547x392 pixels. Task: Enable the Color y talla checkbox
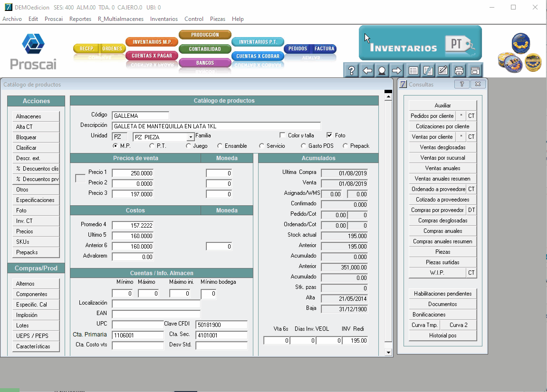pyautogui.click(x=282, y=135)
